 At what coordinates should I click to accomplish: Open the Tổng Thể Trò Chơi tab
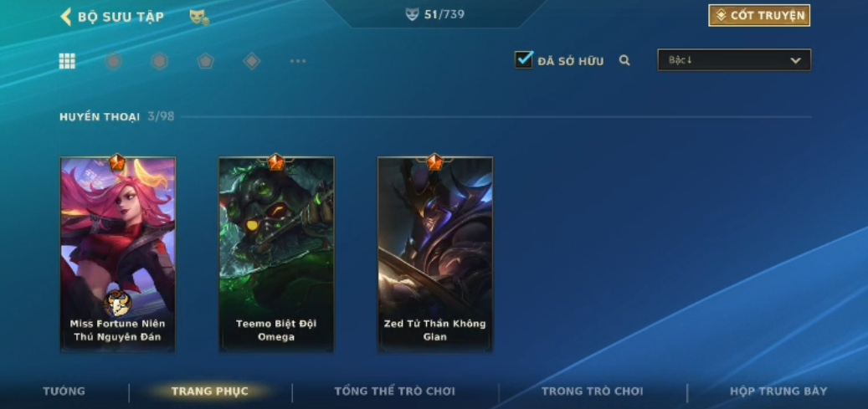click(395, 391)
